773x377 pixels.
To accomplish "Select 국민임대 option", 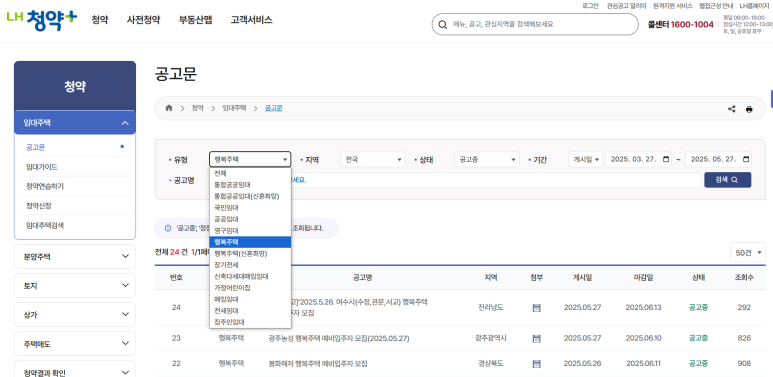I will click(250, 208).
